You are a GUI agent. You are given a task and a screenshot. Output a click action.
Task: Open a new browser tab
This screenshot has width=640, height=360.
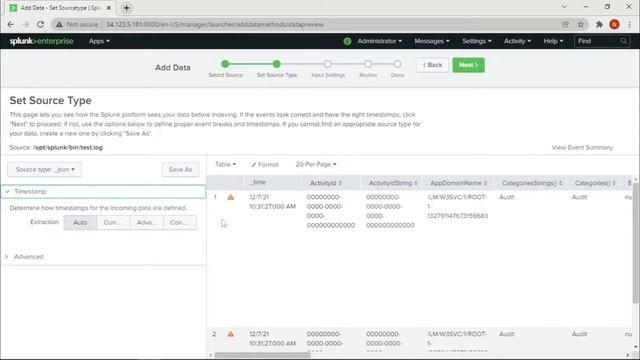pos(127,8)
